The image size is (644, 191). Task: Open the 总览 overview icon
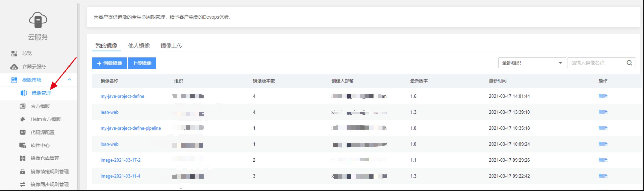click(x=14, y=54)
